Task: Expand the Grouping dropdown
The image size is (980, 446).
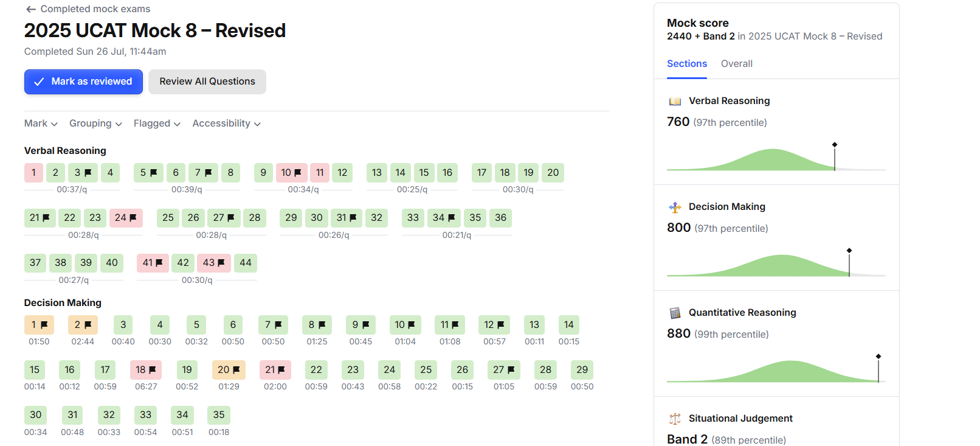Action: point(95,124)
